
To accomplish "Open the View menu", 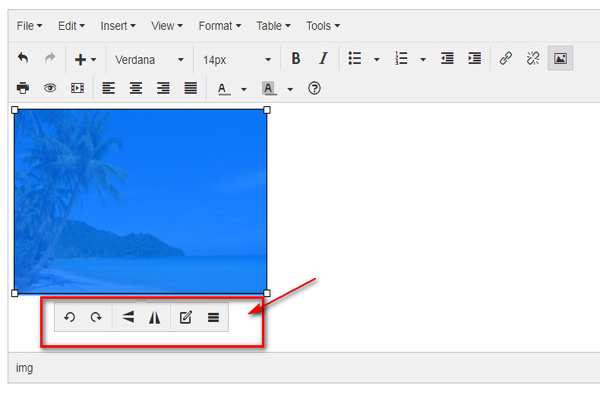I will [x=167, y=26].
